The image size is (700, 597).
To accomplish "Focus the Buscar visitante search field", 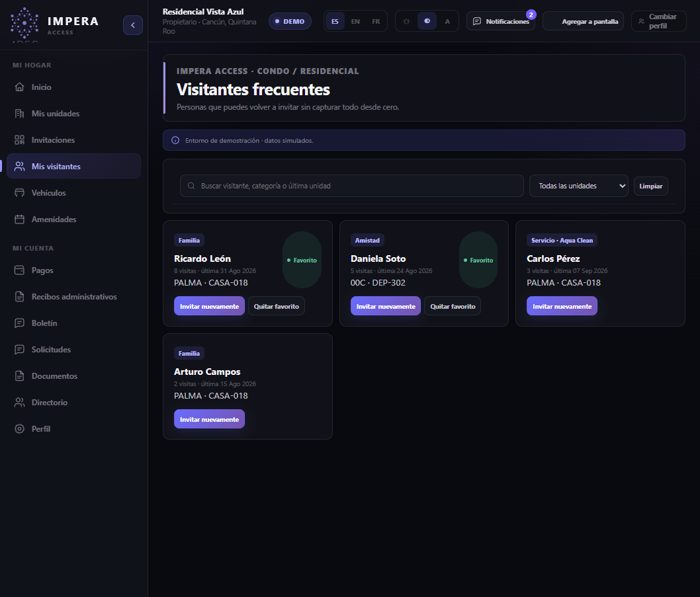I will (352, 186).
